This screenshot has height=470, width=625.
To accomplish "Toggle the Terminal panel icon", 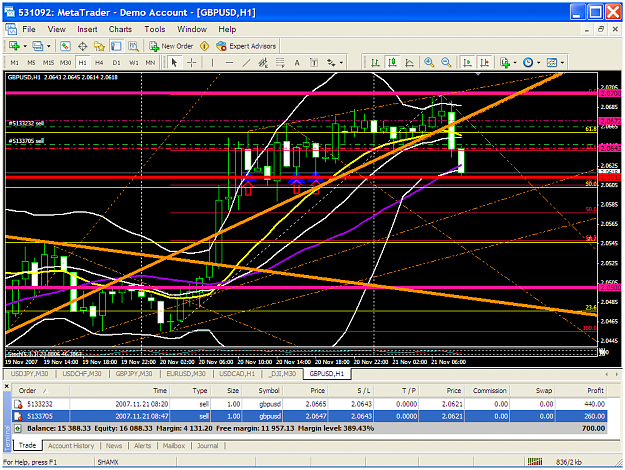I will [116, 46].
